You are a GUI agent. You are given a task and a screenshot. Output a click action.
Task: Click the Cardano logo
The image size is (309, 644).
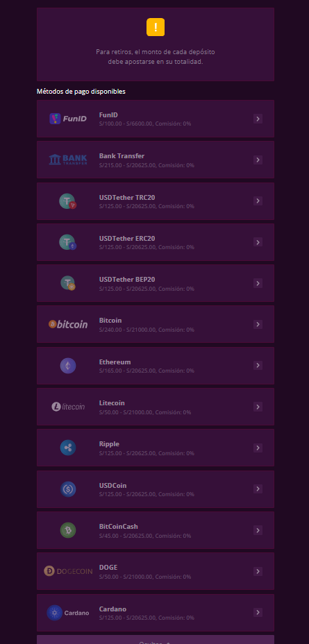tap(68, 613)
